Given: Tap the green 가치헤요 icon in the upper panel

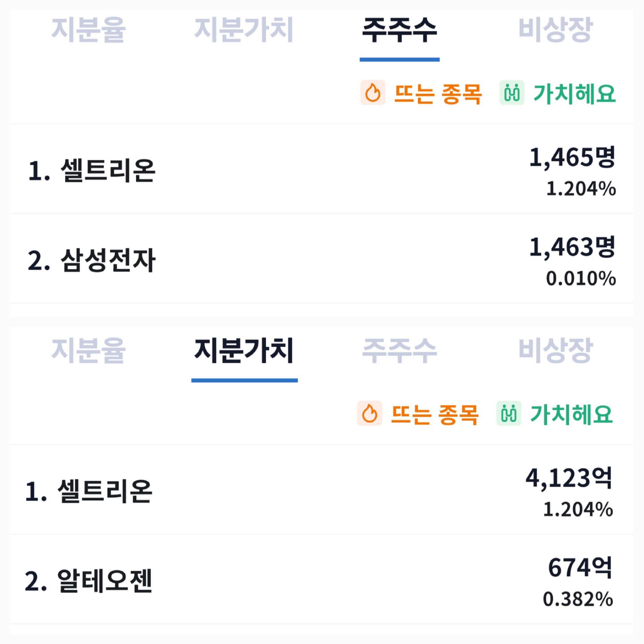Looking at the screenshot, I should click(x=512, y=92).
